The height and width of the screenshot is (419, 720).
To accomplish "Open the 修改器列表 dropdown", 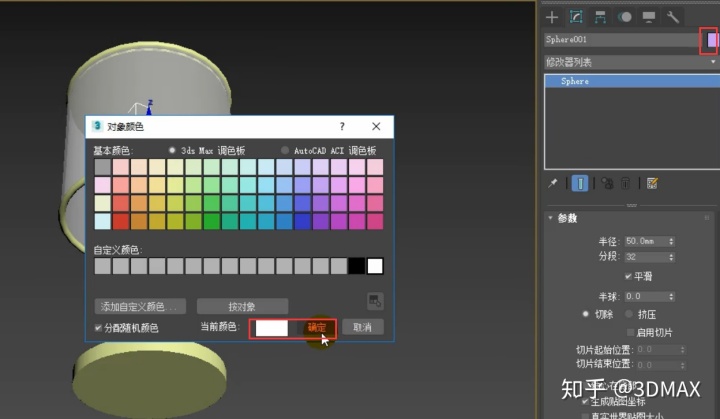I will (631, 62).
